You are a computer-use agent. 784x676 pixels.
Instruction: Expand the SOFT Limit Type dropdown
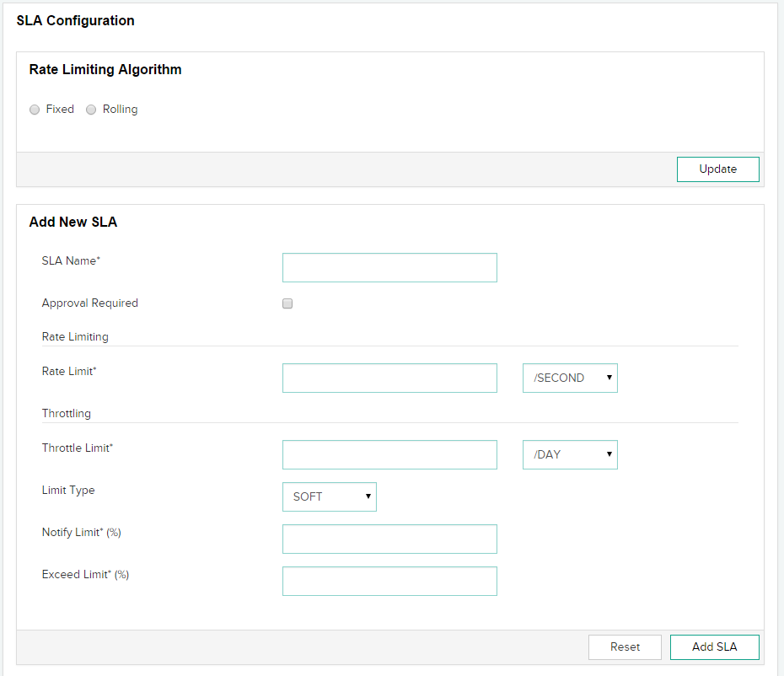(x=329, y=496)
